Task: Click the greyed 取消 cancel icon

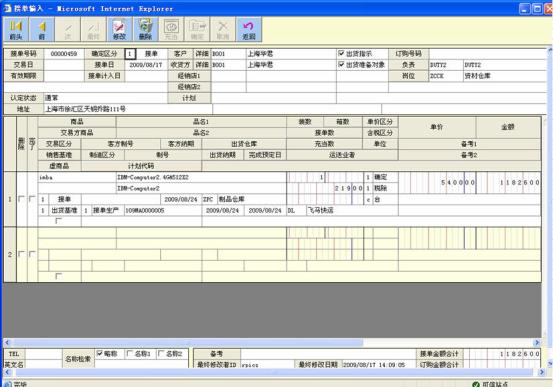Action: pyautogui.click(x=223, y=29)
